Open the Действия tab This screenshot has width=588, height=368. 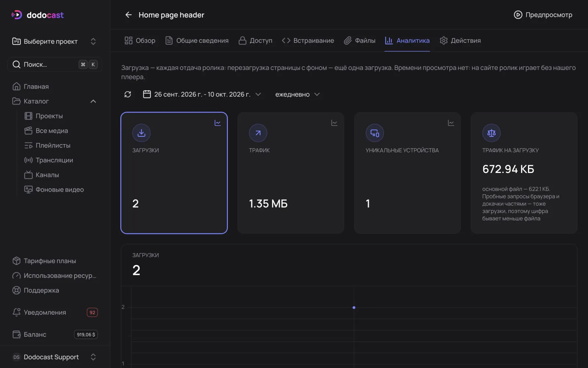coord(460,40)
